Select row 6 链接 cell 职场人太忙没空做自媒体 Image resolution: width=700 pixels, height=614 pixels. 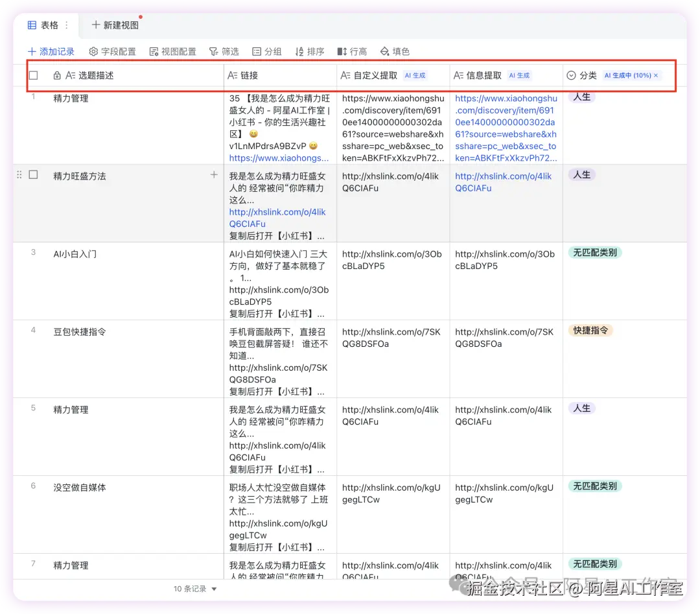tap(281, 514)
